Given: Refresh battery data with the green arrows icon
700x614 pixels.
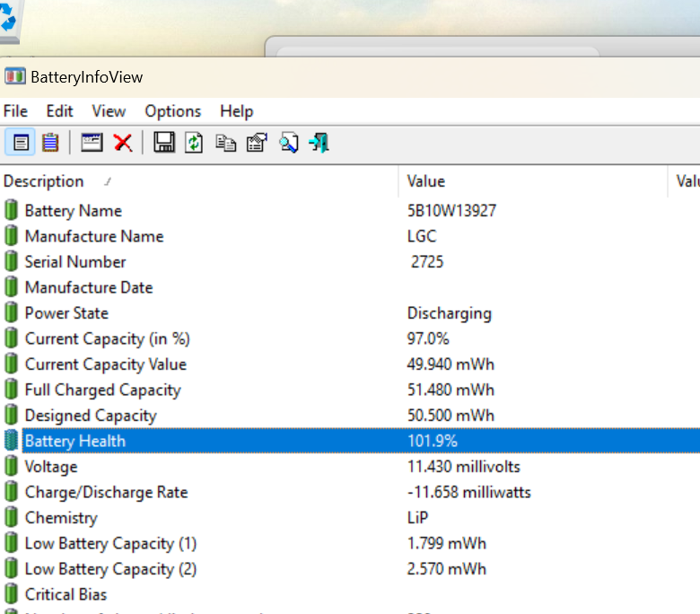Looking at the screenshot, I should (x=194, y=143).
